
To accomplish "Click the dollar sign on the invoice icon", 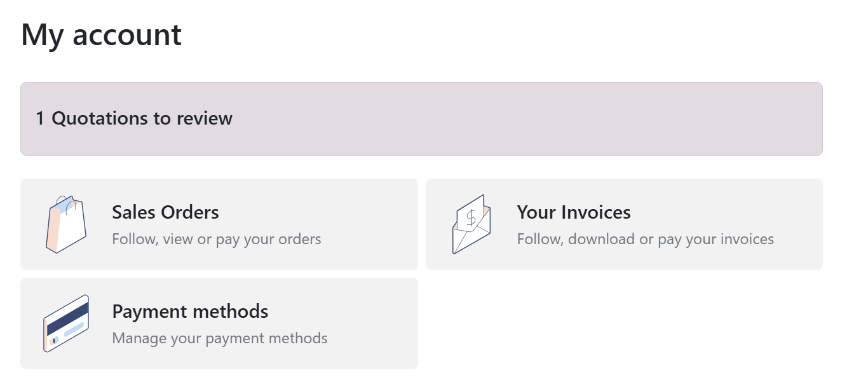I will [x=471, y=218].
